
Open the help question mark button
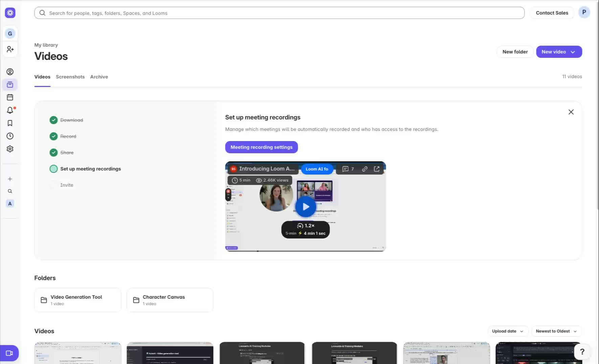point(582,352)
